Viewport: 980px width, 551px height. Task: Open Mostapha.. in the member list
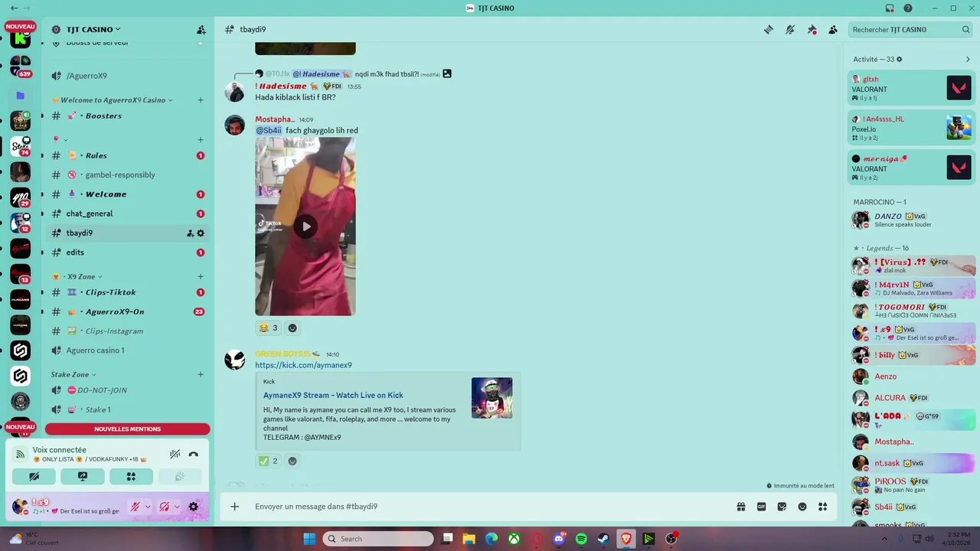[913, 442]
